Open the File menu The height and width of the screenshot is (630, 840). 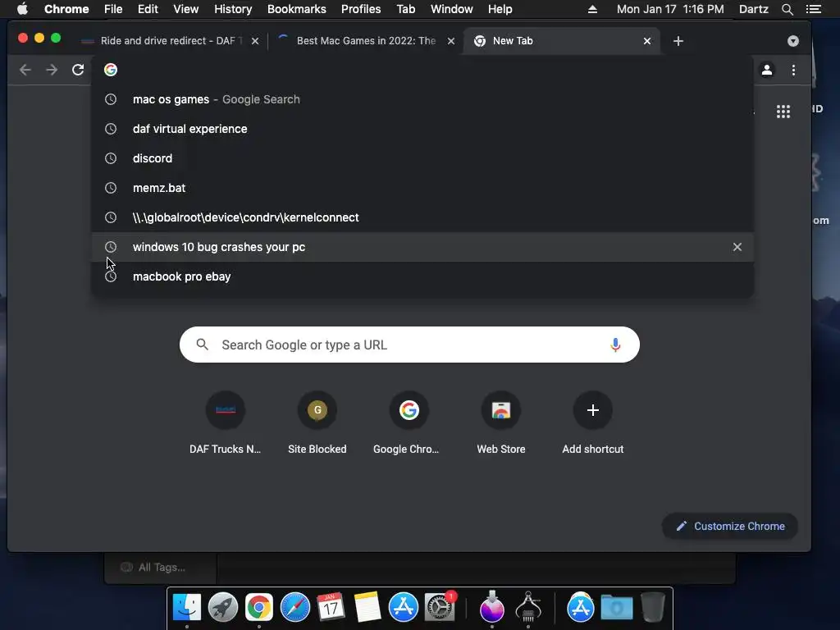tap(113, 9)
